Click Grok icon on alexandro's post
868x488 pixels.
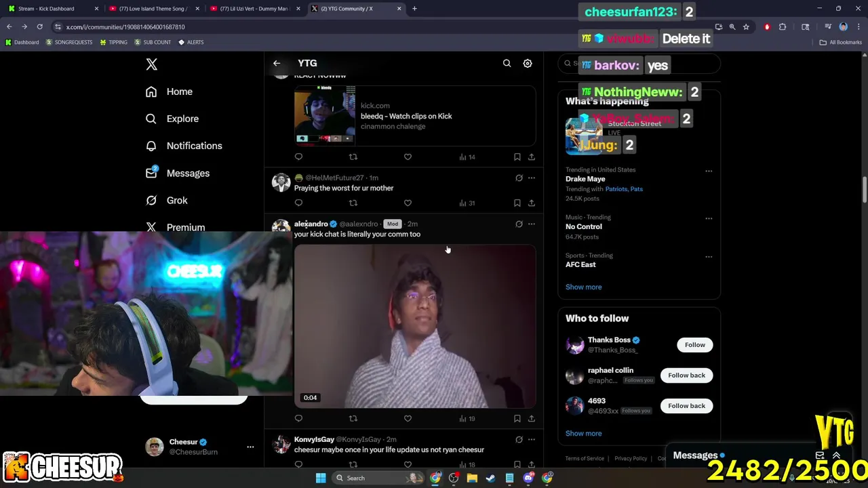519,224
